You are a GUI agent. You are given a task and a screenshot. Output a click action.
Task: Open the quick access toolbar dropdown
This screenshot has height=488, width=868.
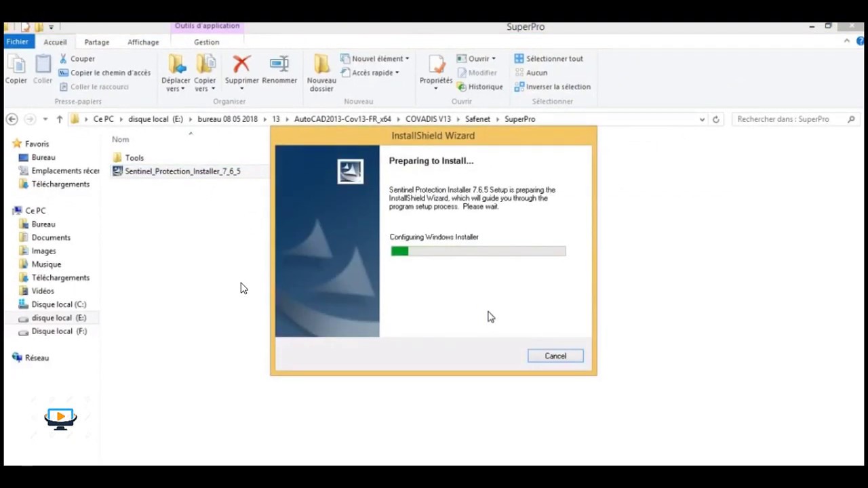pyautogui.click(x=51, y=27)
